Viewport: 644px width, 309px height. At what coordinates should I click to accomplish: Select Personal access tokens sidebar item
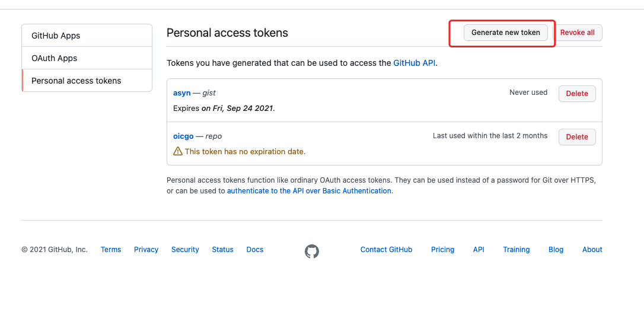coord(87,81)
